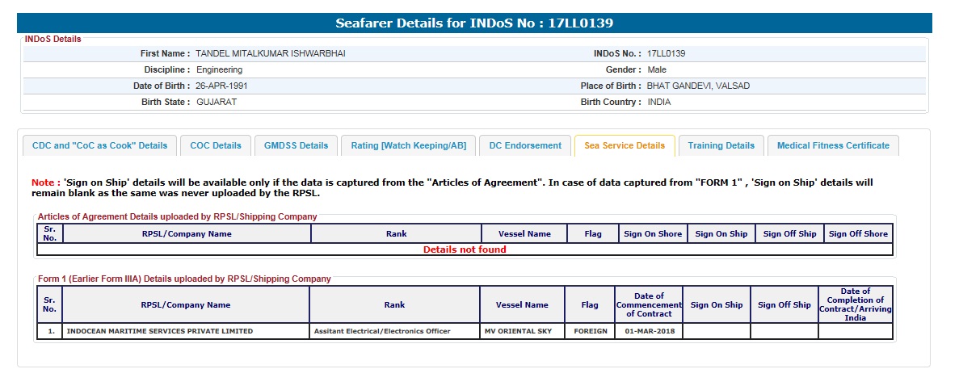
Task: Click Date of Commencement of Contract header
Action: coord(648,305)
